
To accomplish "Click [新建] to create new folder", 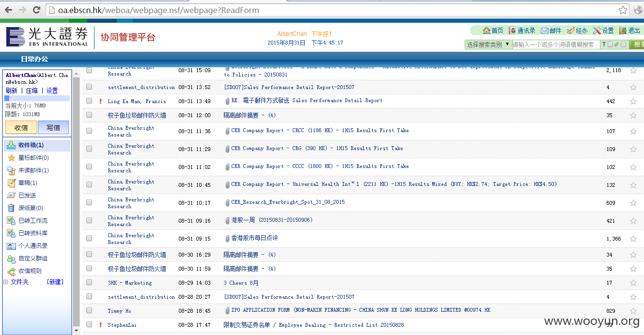I will point(55,282).
